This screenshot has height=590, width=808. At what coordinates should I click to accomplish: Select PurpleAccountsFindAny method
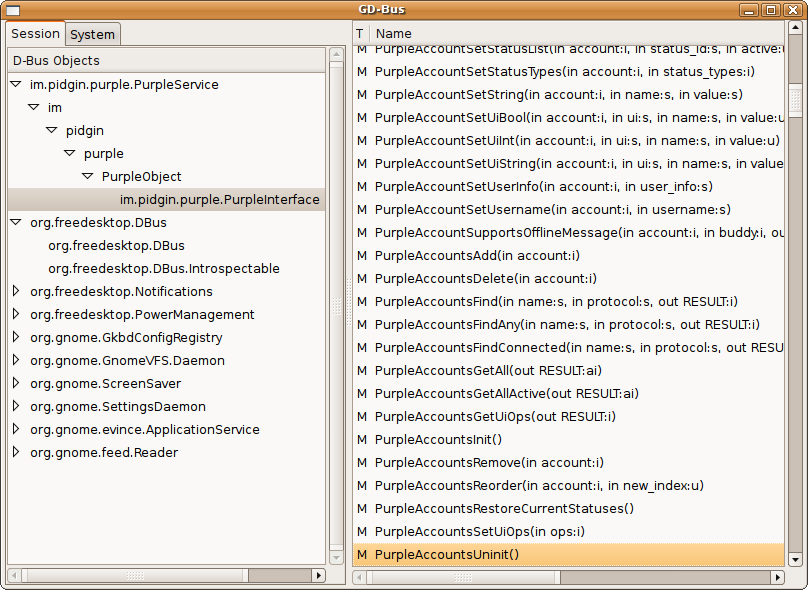568,325
